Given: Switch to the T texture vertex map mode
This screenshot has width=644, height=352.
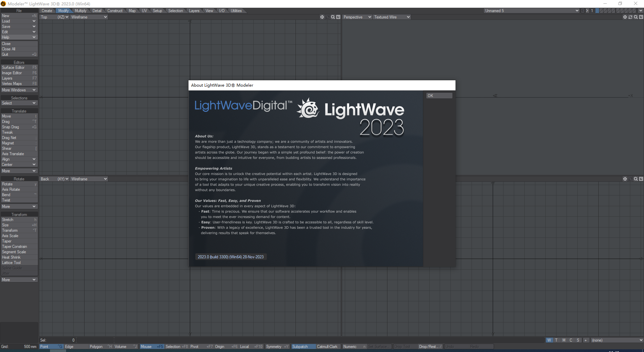Looking at the screenshot, I should pyautogui.click(x=556, y=340).
